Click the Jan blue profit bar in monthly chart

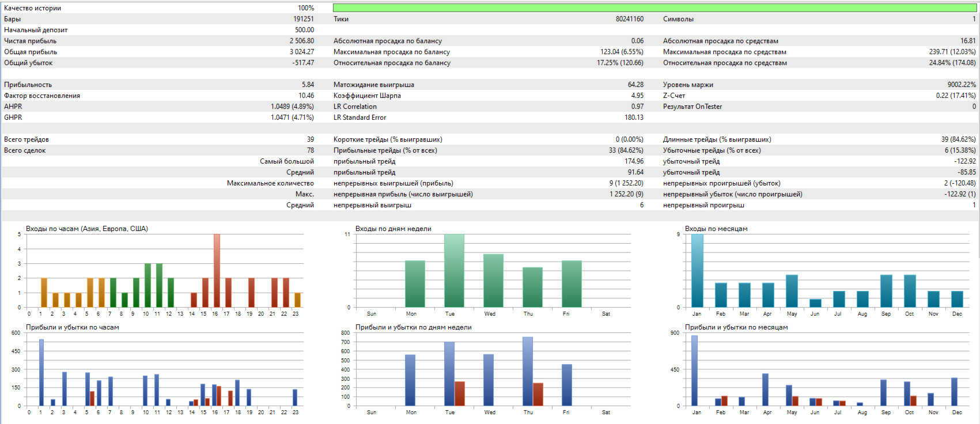[694, 370]
